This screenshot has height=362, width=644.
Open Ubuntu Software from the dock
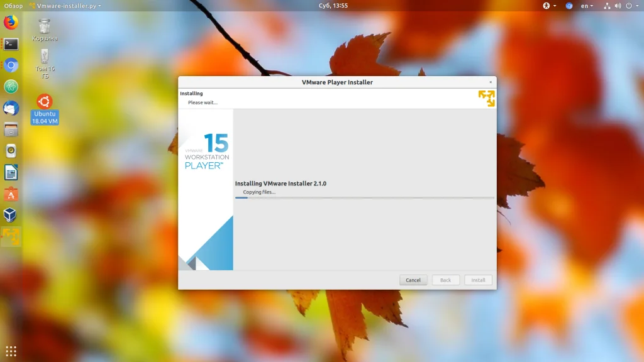[x=11, y=194]
